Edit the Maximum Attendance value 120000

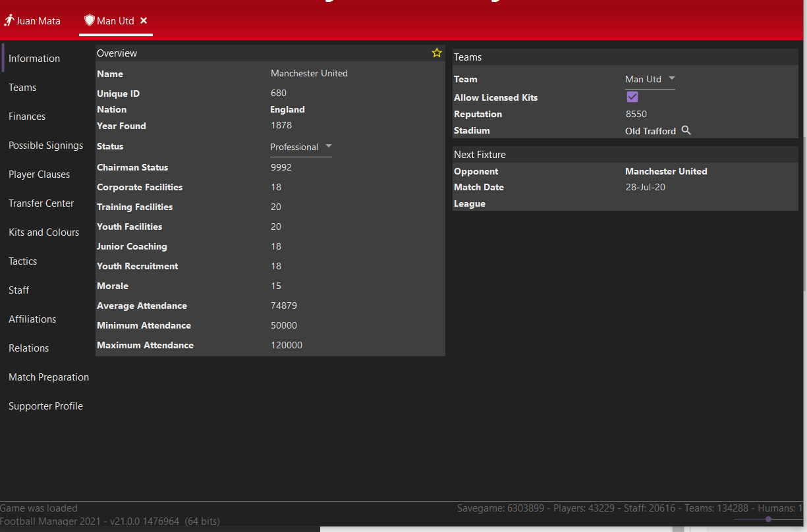[287, 345]
